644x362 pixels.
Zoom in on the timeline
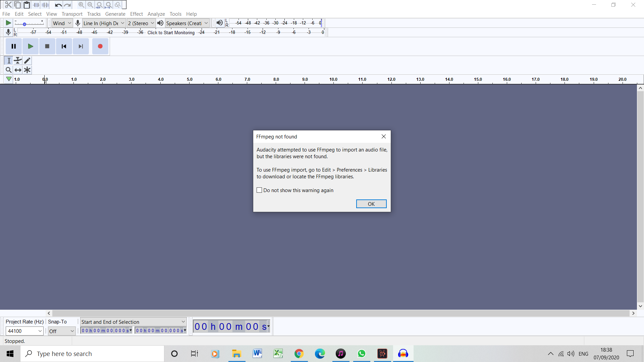click(x=81, y=5)
